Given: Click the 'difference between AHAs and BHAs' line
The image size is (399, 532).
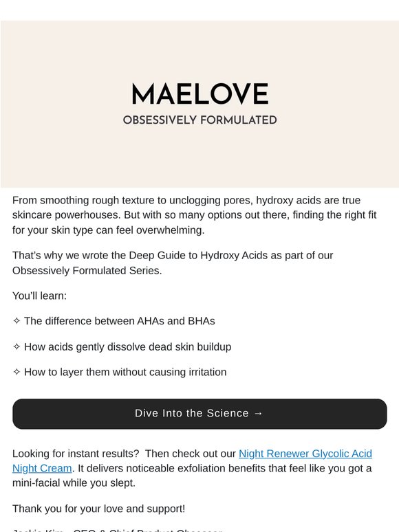Looking at the screenshot, I should coord(120,321).
